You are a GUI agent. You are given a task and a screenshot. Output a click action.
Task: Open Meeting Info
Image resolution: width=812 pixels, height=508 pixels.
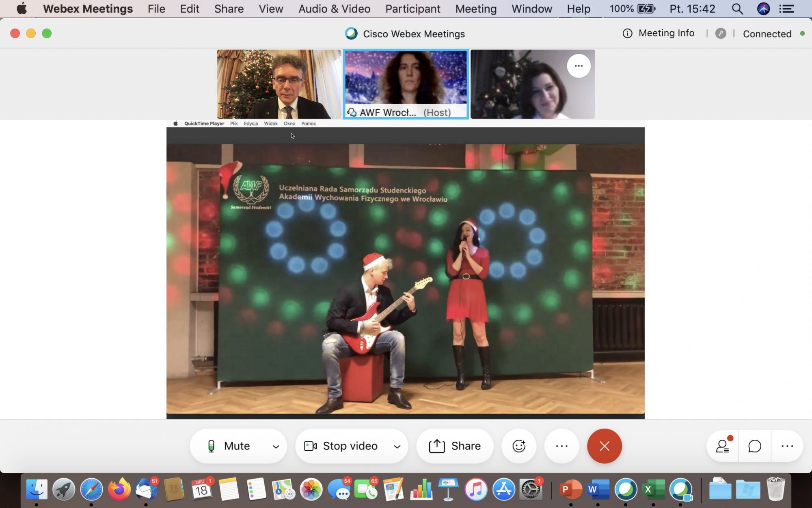pyautogui.click(x=658, y=33)
